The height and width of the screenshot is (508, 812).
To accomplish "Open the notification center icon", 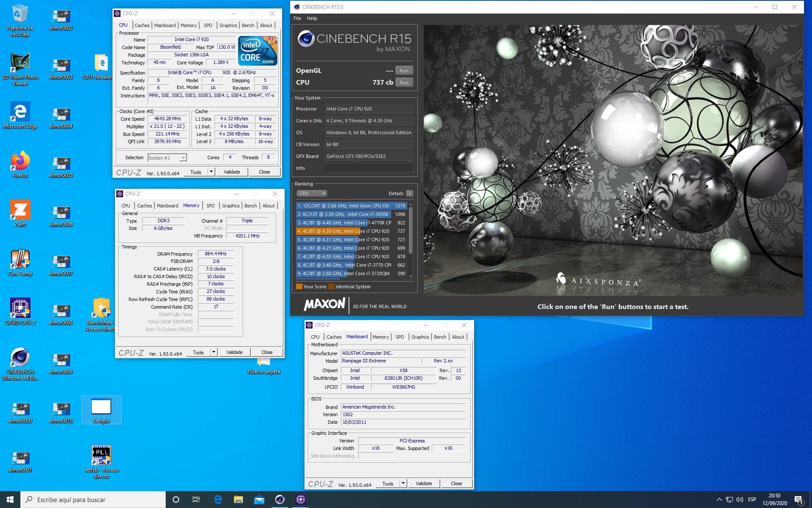I will tap(798, 500).
